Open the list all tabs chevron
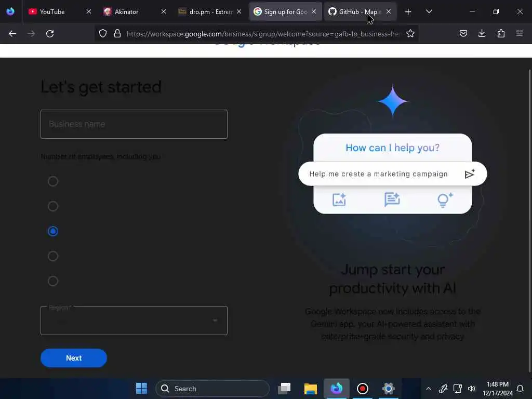Viewport: 532px width, 399px height. coord(429,12)
